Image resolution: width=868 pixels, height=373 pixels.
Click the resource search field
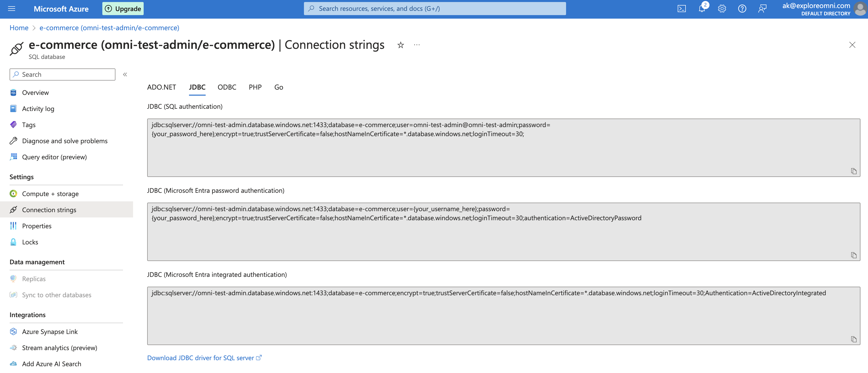coord(434,8)
